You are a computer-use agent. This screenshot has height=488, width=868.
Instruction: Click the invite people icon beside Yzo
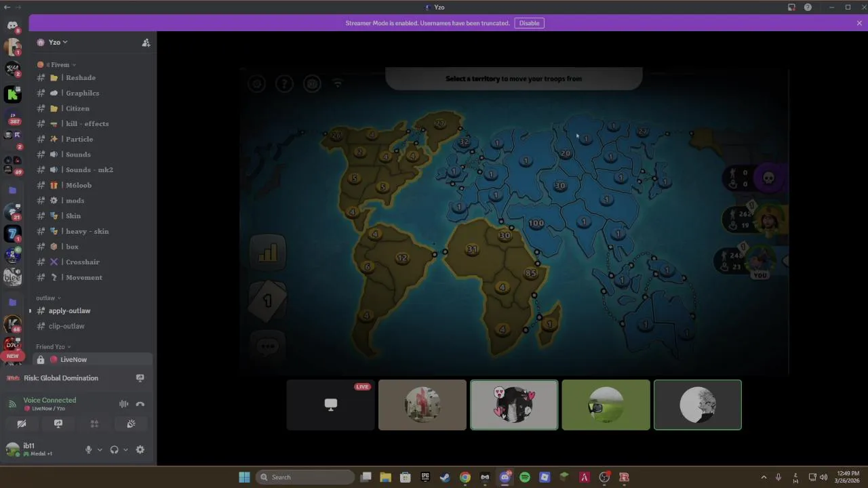coord(146,42)
